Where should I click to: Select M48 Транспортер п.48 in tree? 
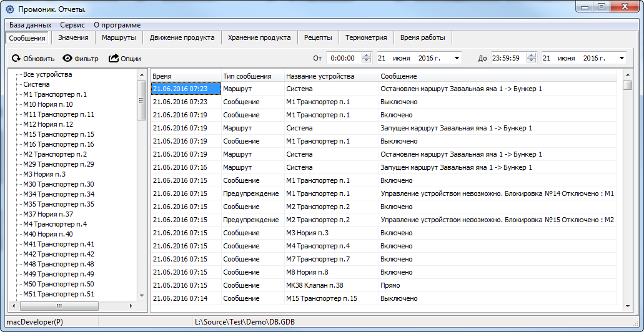point(59,264)
